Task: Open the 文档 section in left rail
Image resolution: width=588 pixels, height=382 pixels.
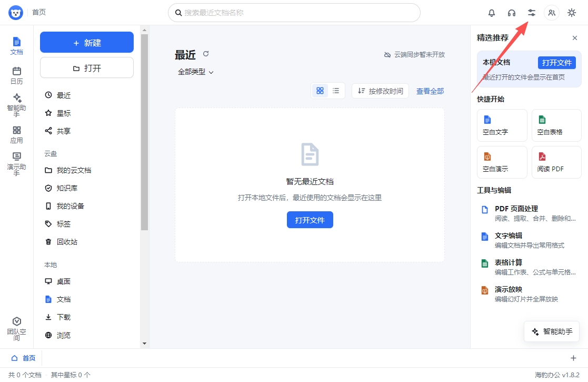Action: [x=16, y=46]
